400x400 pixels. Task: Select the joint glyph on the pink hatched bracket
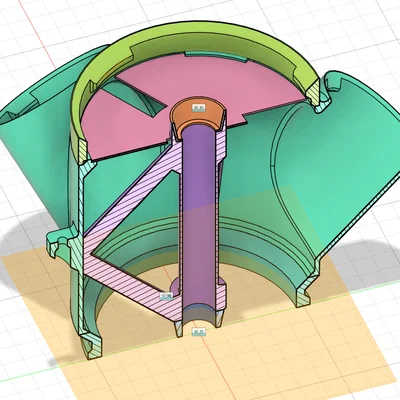pos(167,296)
